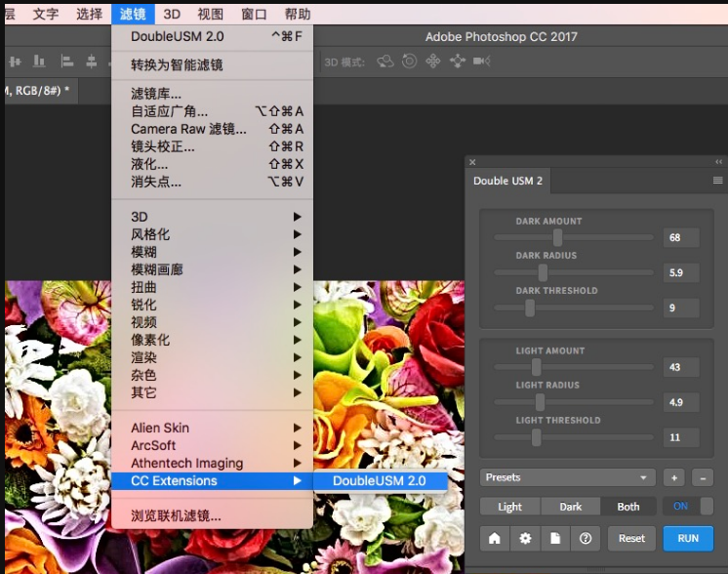The width and height of the screenshot is (728, 574).
Task: Click the Dark Amount slider handle
Action: 557,237
